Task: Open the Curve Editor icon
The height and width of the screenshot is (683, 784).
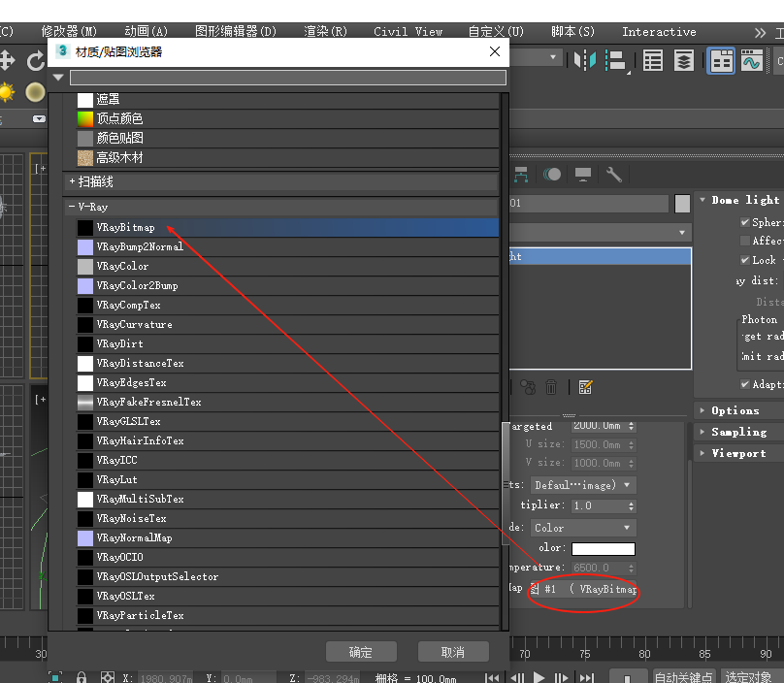Action: (x=752, y=61)
